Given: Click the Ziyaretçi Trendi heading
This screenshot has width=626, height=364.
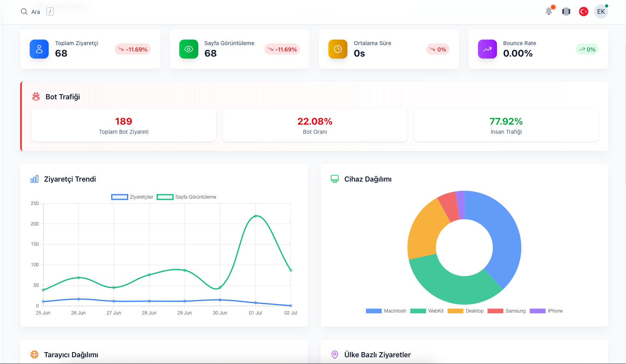Looking at the screenshot, I should (70, 179).
